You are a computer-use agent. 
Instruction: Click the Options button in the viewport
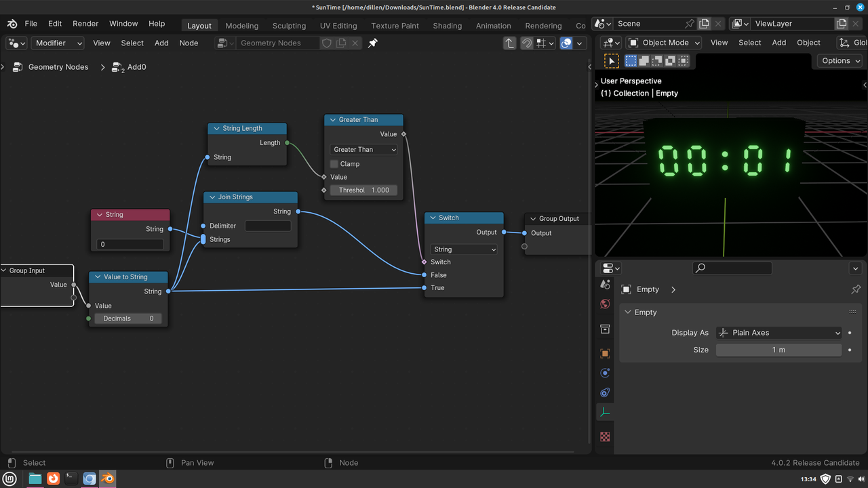[x=840, y=60]
